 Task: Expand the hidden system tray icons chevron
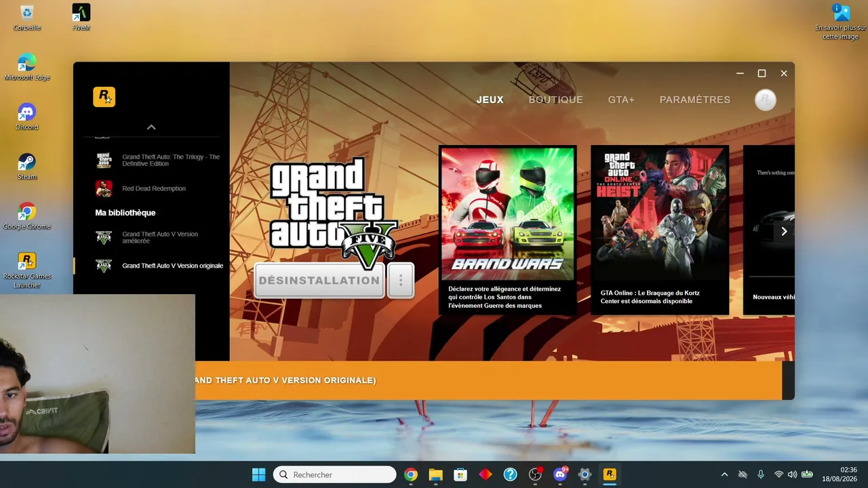coord(724,474)
